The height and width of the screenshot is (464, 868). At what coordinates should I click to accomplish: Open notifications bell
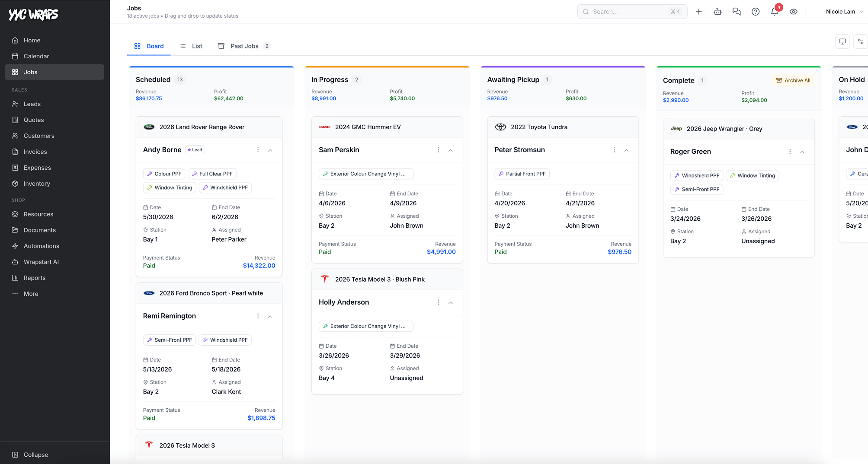775,12
